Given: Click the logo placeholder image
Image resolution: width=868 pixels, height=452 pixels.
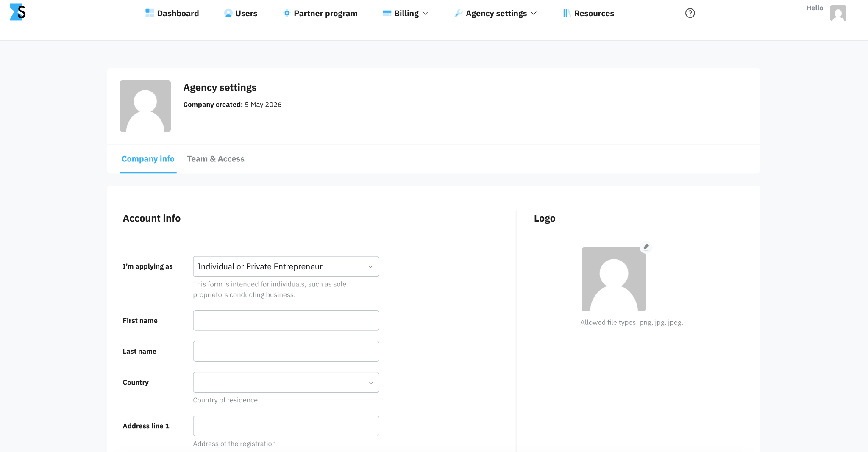Looking at the screenshot, I should click(x=614, y=279).
